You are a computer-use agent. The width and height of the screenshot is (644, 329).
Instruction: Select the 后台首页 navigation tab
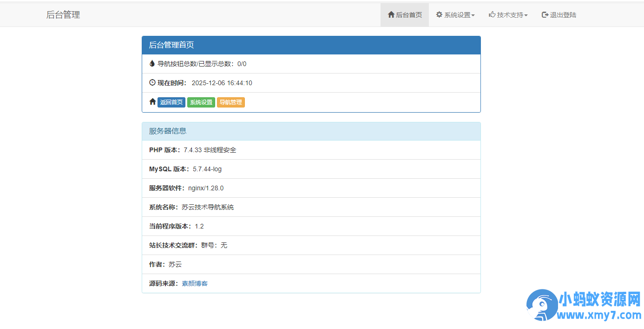[404, 14]
